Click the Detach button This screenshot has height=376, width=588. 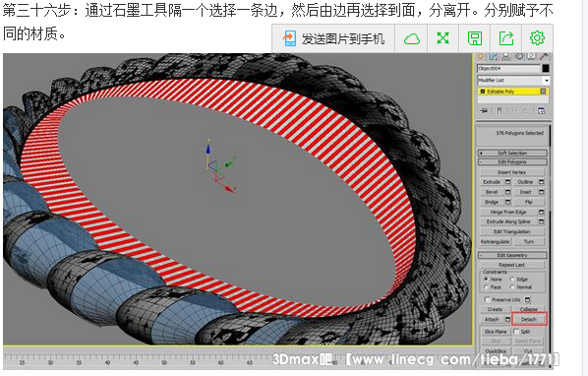click(x=529, y=319)
